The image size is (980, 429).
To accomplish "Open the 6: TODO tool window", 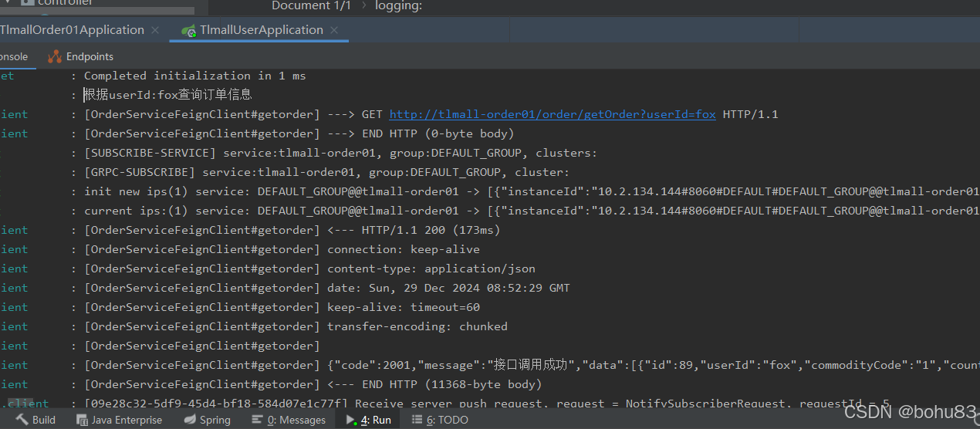I will tap(440, 420).
